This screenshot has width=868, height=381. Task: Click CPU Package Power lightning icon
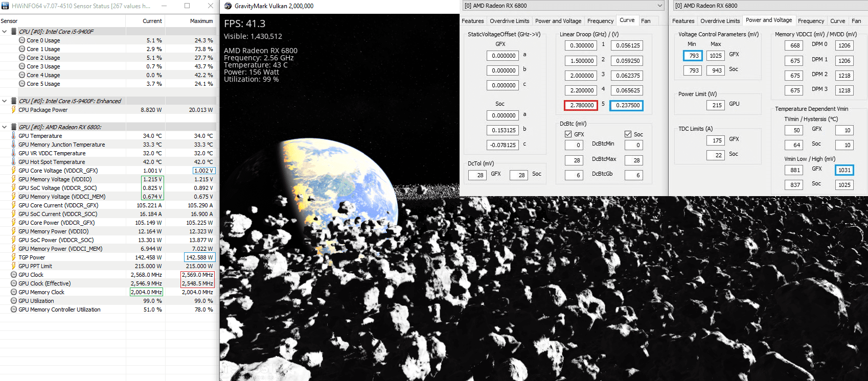click(14, 110)
